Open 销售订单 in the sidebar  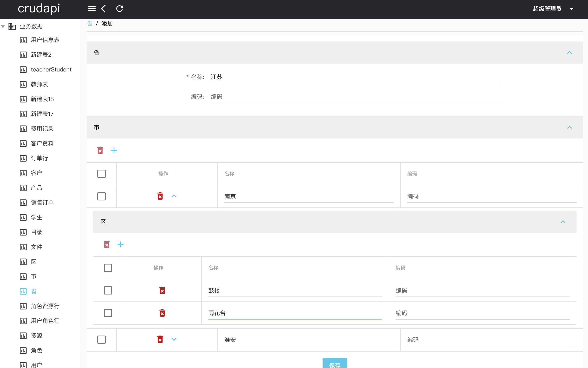point(42,202)
